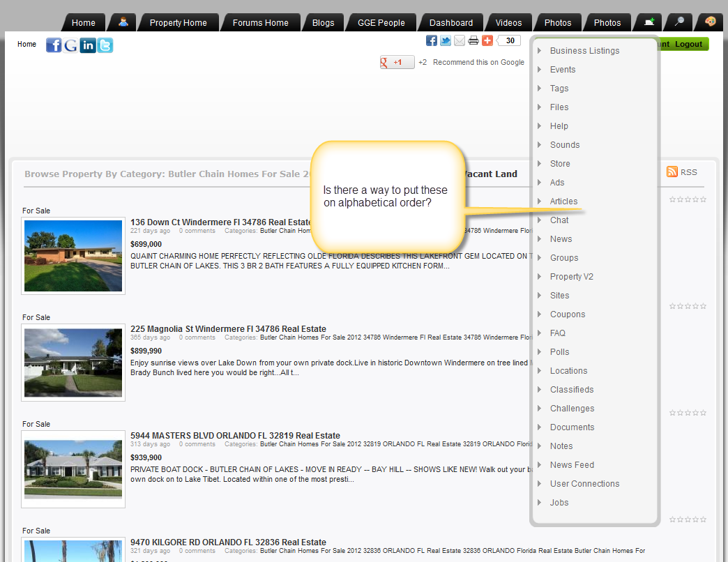Viewport: 728px width, 562px height.
Task: Click the LinkedIn icon
Action: tap(88, 45)
